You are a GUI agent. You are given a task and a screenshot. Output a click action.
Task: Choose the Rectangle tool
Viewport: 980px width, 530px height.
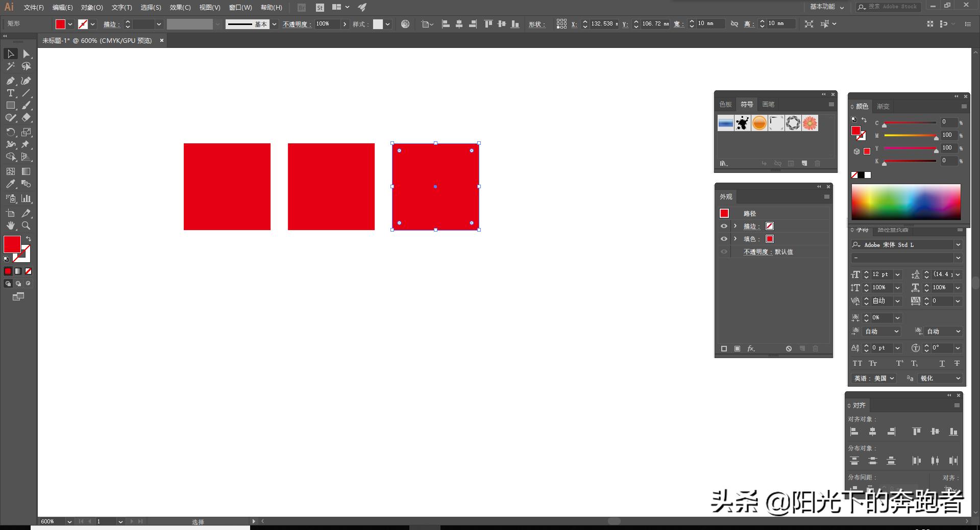10,106
